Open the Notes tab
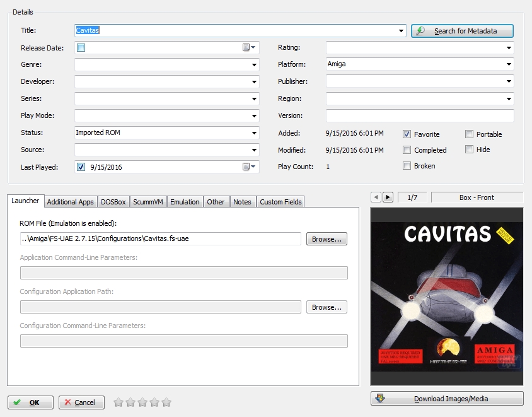Image resolution: width=532 pixels, height=417 pixels. click(242, 202)
